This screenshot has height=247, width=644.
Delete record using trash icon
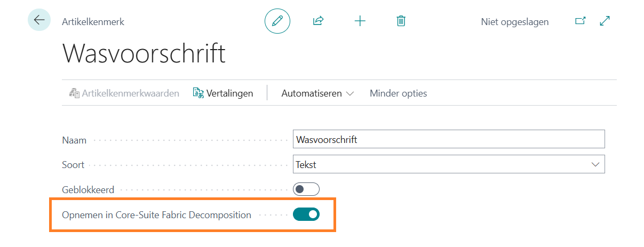click(x=401, y=21)
